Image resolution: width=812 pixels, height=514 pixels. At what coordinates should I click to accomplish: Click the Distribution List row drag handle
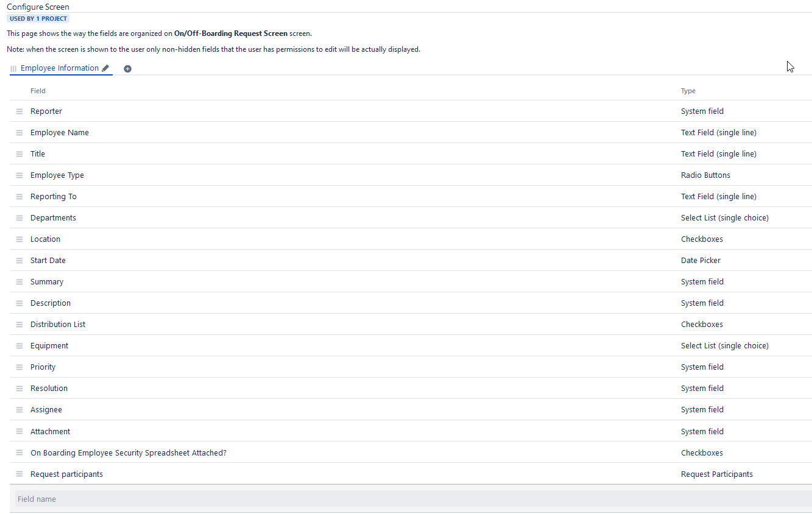(19, 325)
